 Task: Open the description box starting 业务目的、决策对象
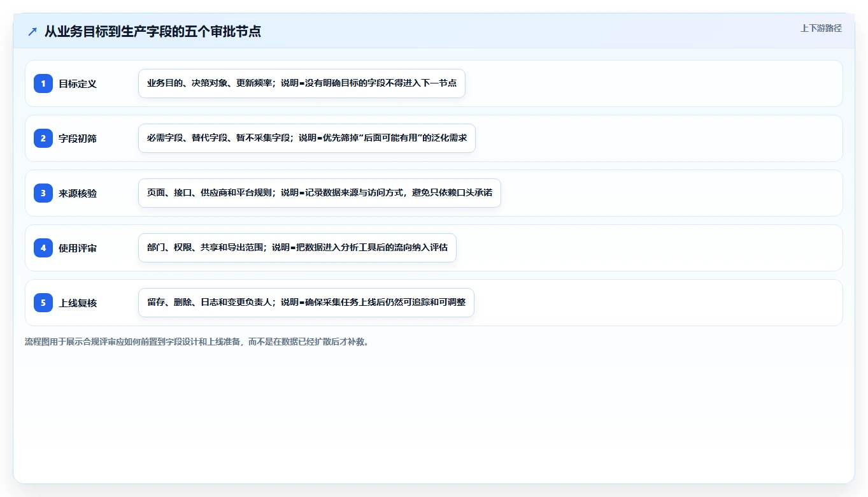(x=302, y=83)
